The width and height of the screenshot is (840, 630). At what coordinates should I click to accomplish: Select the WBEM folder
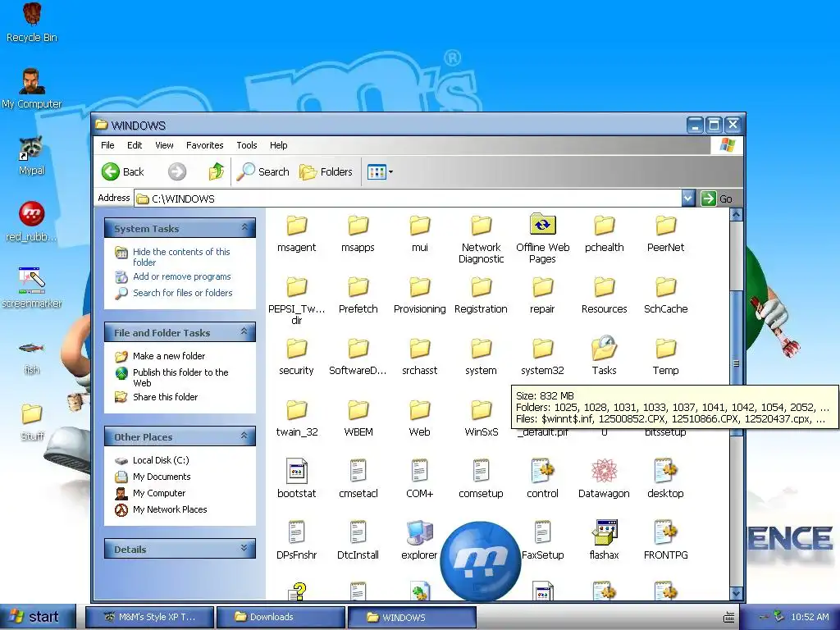point(358,419)
